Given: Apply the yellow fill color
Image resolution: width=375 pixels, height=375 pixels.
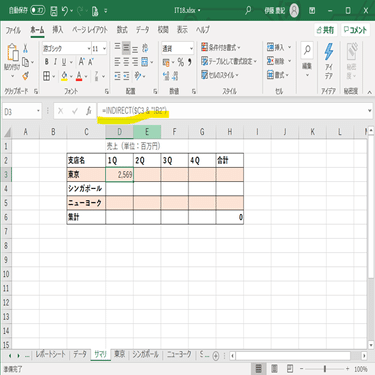Looking at the screenshot, I should [x=65, y=76].
